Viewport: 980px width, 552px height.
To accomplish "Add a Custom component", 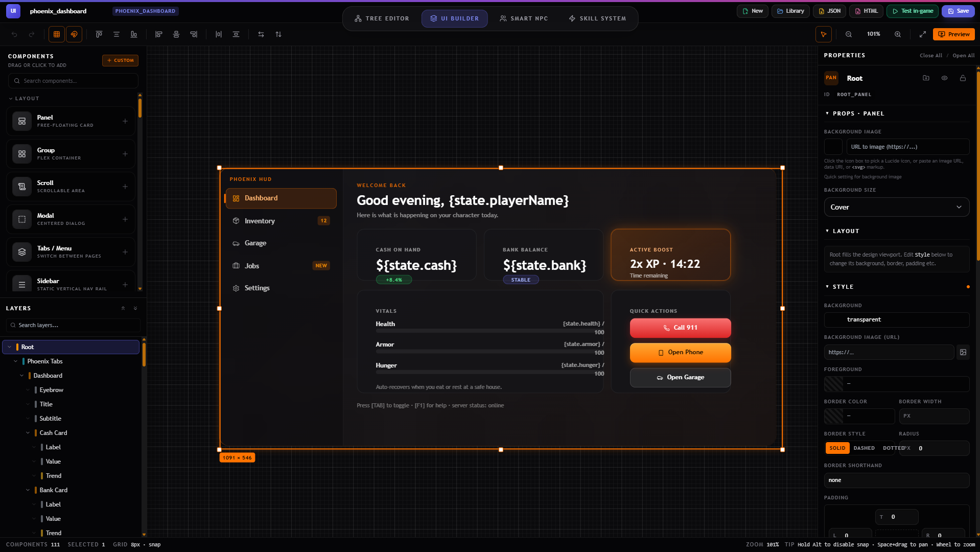I will (x=120, y=60).
